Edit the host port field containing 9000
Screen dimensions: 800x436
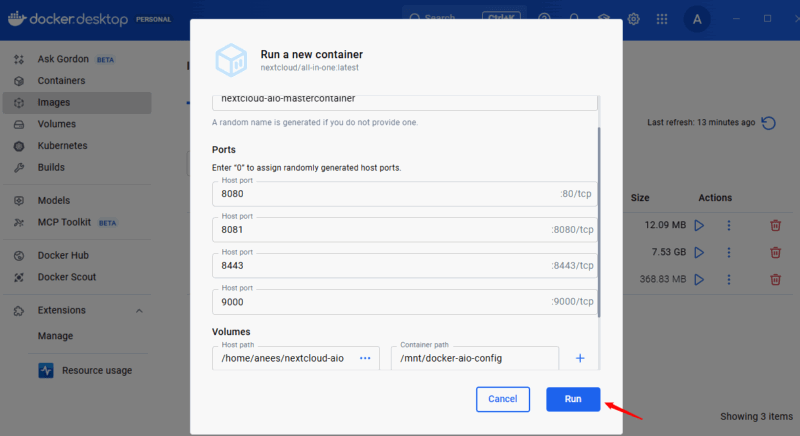pos(405,302)
